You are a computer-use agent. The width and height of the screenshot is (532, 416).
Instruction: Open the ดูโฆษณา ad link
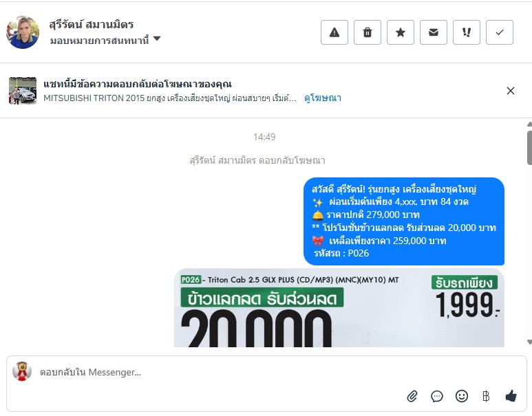pos(323,98)
